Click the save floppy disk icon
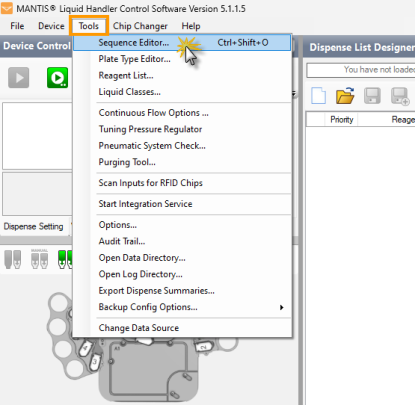 click(372, 96)
